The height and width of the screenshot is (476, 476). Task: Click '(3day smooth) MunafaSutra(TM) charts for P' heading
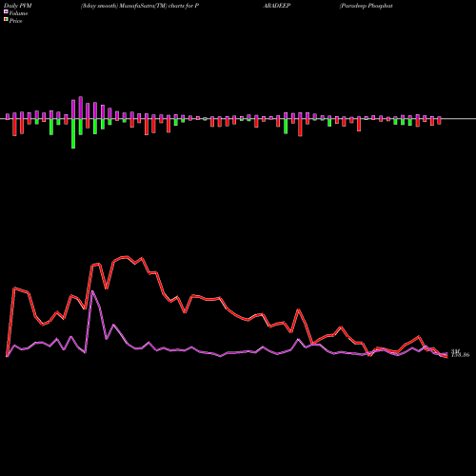click(x=140, y=6)
